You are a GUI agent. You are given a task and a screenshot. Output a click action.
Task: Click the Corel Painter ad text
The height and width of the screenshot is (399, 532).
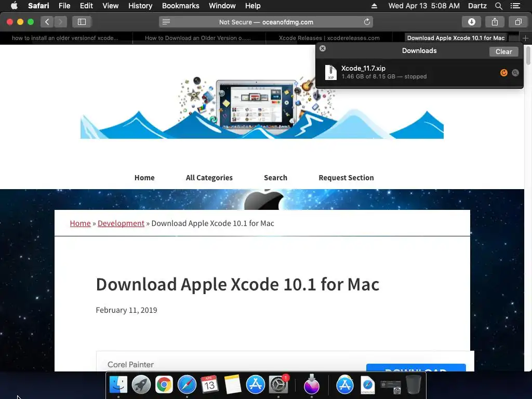tap(130, 364)
